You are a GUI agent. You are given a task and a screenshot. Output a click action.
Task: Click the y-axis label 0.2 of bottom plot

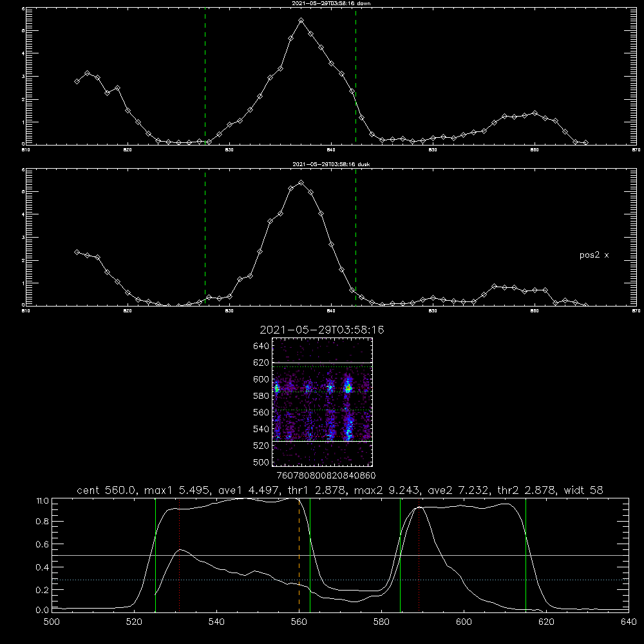(x=43, y=590)
